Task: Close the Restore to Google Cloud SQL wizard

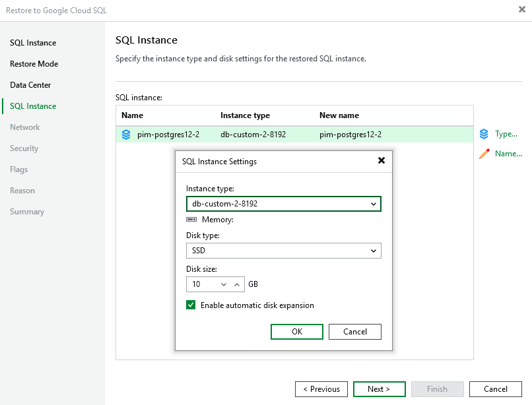Action: coord(522,9)
